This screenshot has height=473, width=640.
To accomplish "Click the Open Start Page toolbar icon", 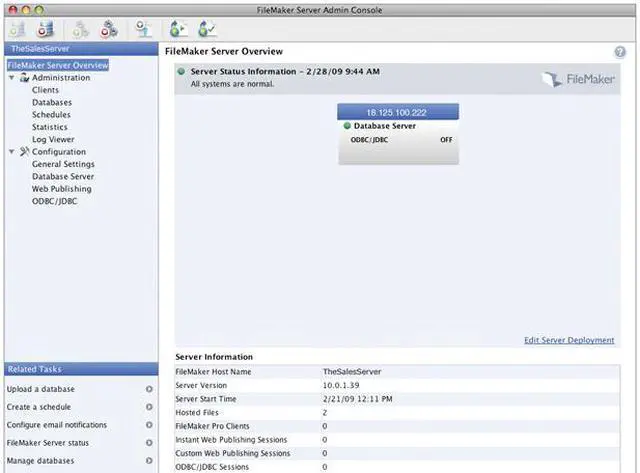I will 178,29.
